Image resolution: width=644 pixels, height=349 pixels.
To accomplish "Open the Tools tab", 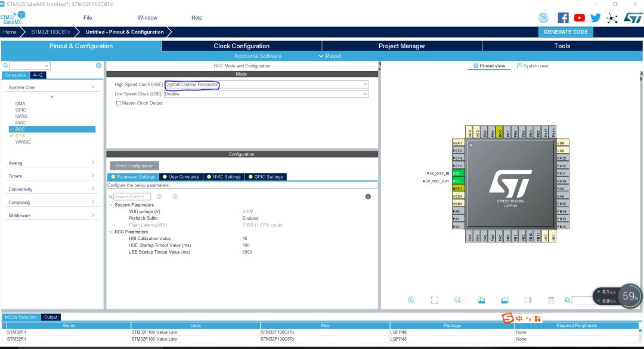I will [562, 46].
